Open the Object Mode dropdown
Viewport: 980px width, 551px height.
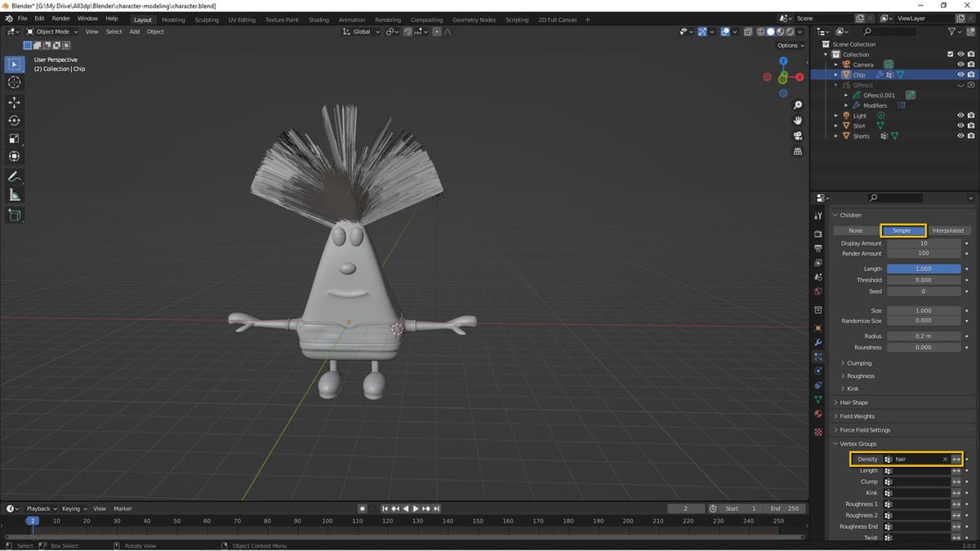pyautogui.click(x=52, y=32)
